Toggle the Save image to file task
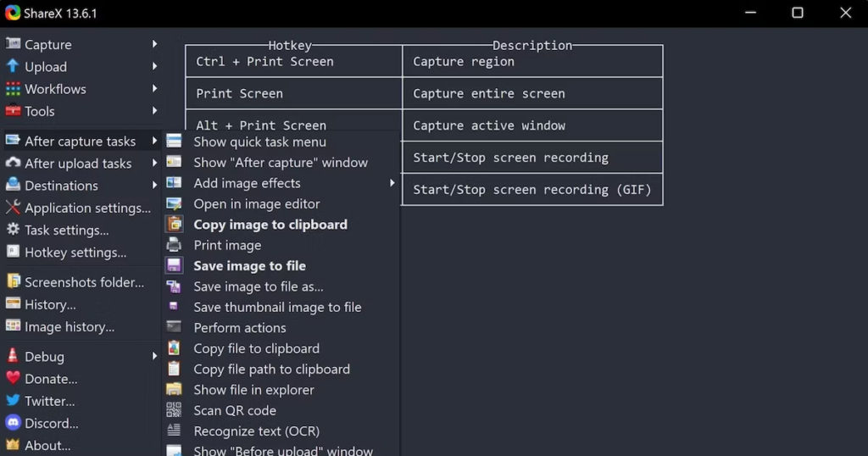 [249, 265]
